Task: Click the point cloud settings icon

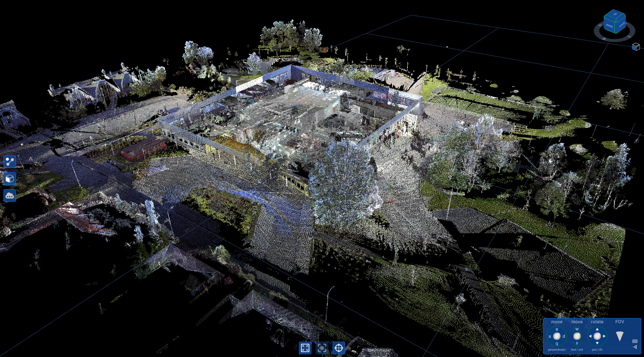Action: pos(9,195)
